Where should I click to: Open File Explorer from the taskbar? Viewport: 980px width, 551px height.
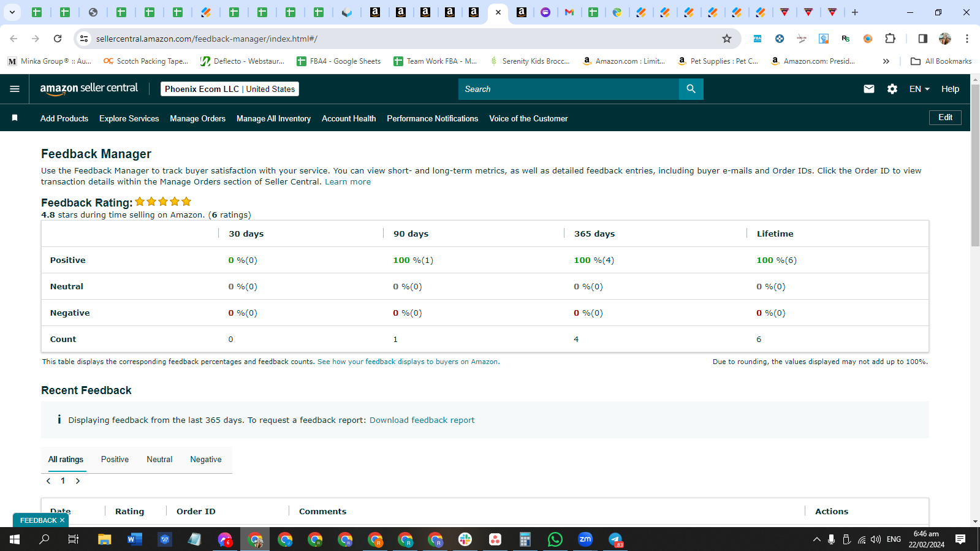pyautogui.click(x=104, y=539)
